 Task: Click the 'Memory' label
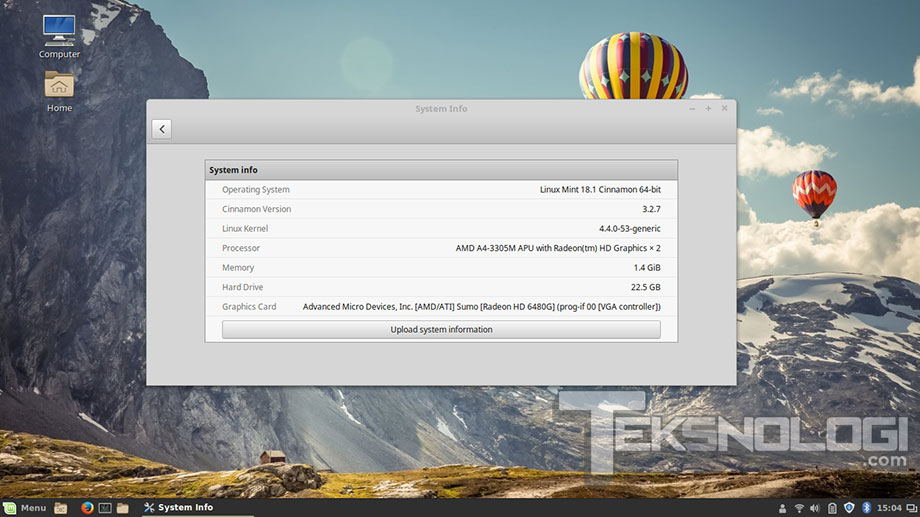point(238,268)
